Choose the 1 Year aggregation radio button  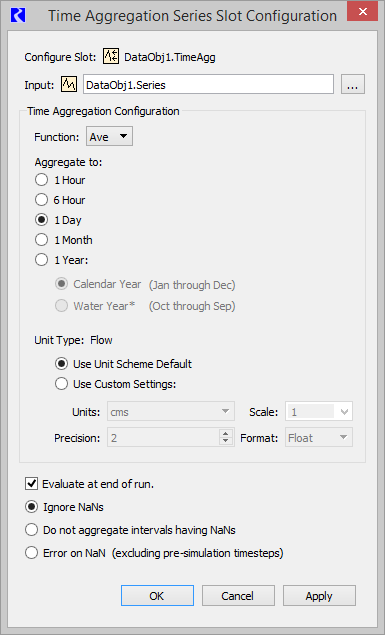click(x=41, y=260)
